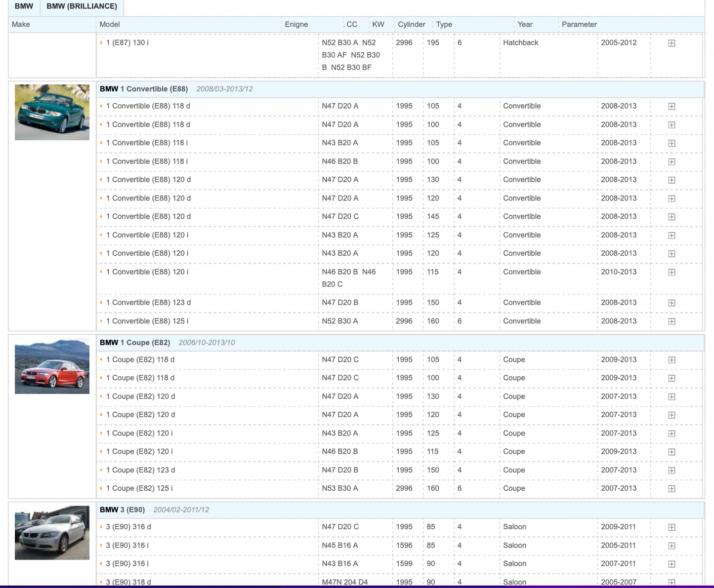Click the Parameter column header
This screenshot has width=714, height=588.
(x=579, y=24)
